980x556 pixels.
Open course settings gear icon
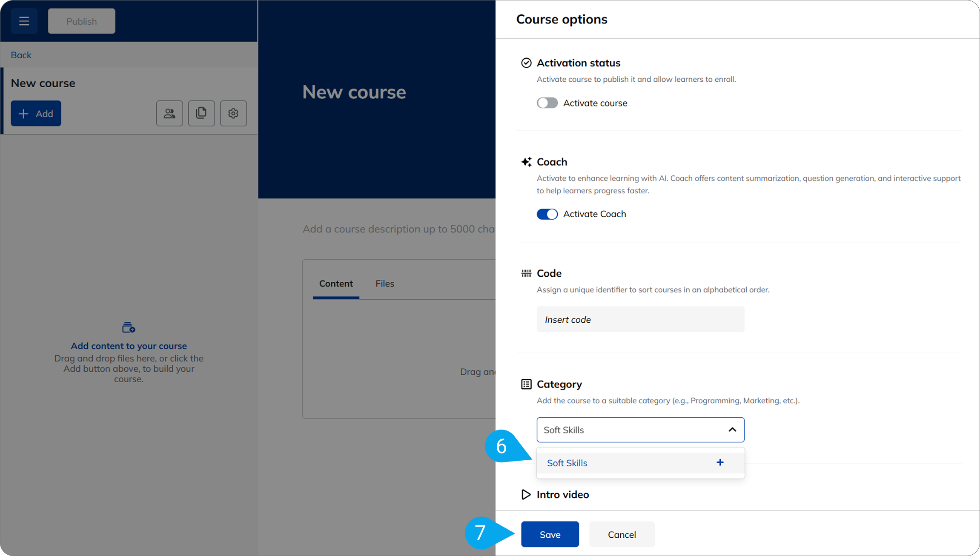click(233, 113)
